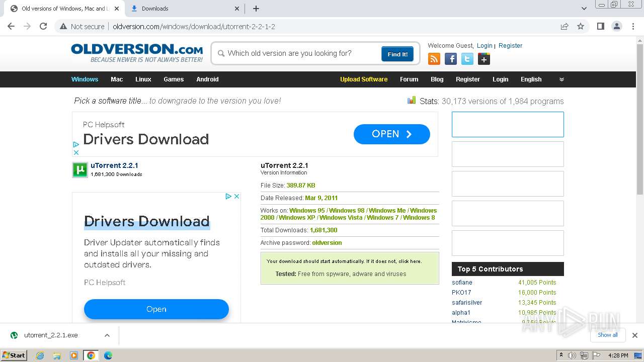Click the browser forward arrow
The image size is (644, 362).
(x=27, y=27)
